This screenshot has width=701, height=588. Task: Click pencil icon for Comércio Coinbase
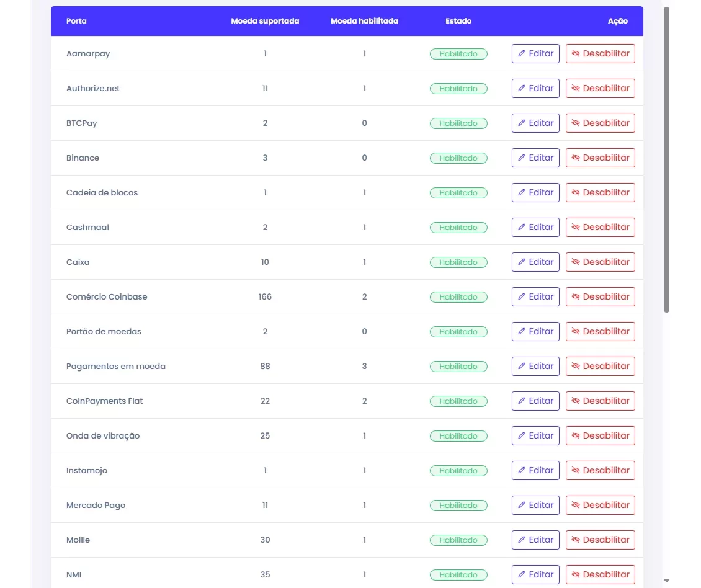coord(522,297)
